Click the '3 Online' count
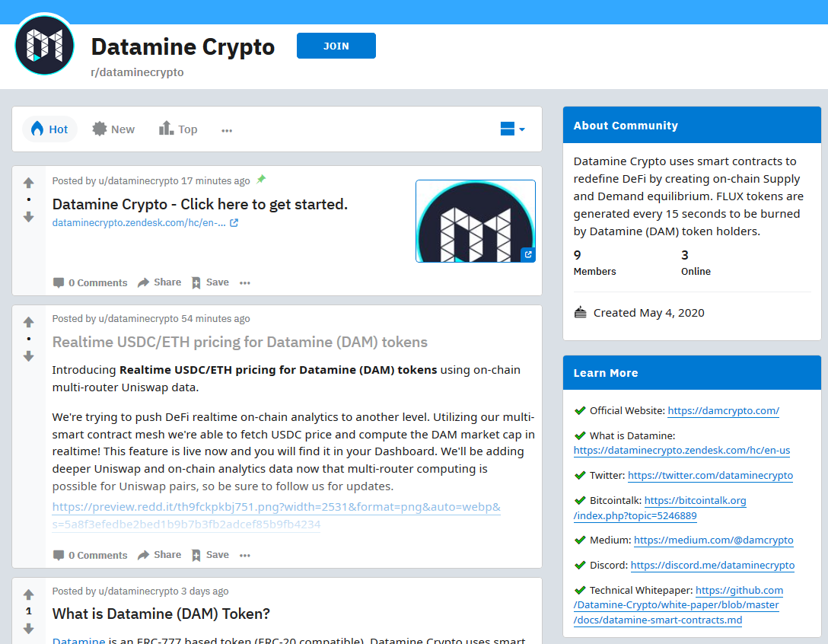828x644 pixels. pos(696,263)
